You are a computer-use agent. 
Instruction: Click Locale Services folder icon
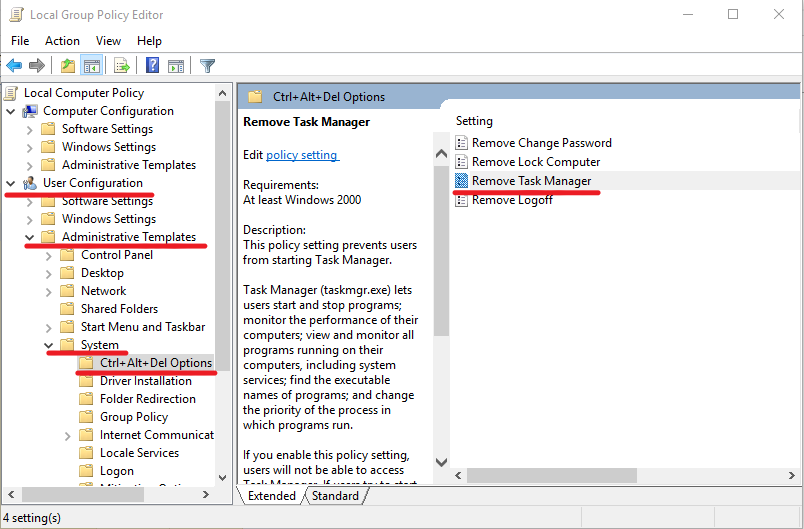86,453
